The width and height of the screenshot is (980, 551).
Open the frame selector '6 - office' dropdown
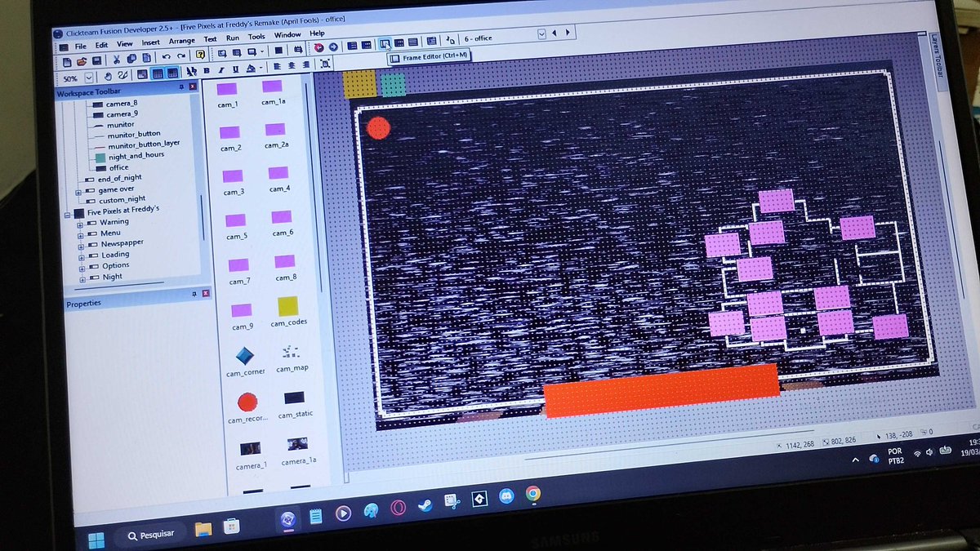[541, 34]
